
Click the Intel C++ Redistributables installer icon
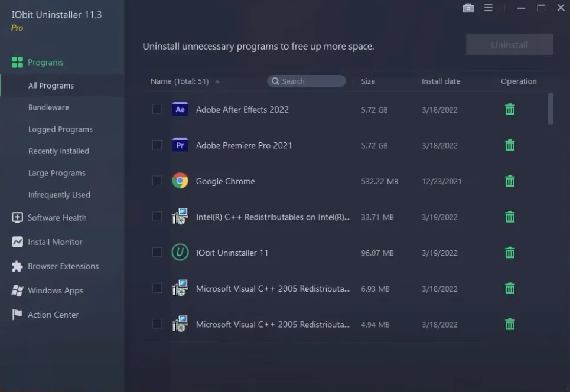[x=180, y=216]
